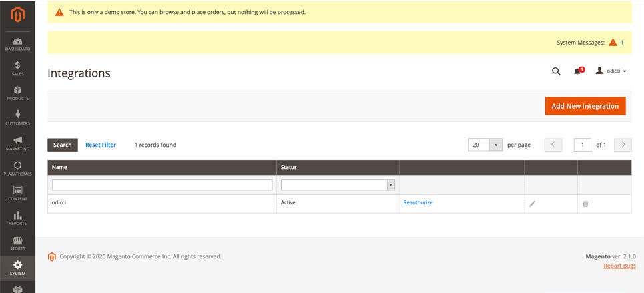Open the notifications bell icon

click(x=577, y=71)
